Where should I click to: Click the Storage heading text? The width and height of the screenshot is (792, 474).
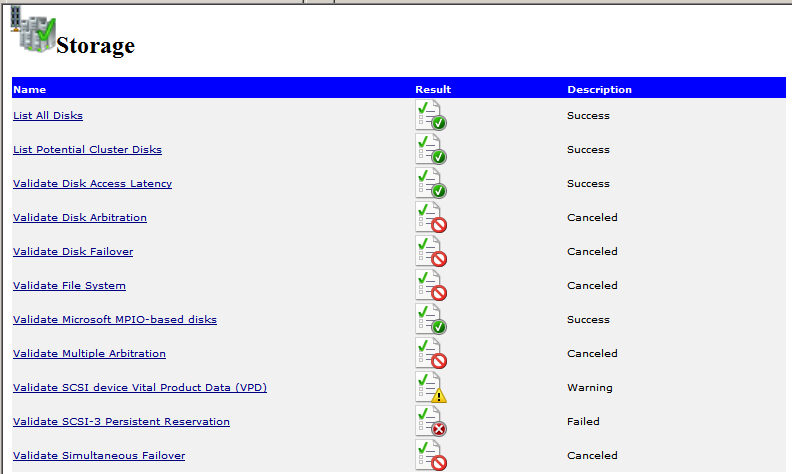tap(95, 45)
